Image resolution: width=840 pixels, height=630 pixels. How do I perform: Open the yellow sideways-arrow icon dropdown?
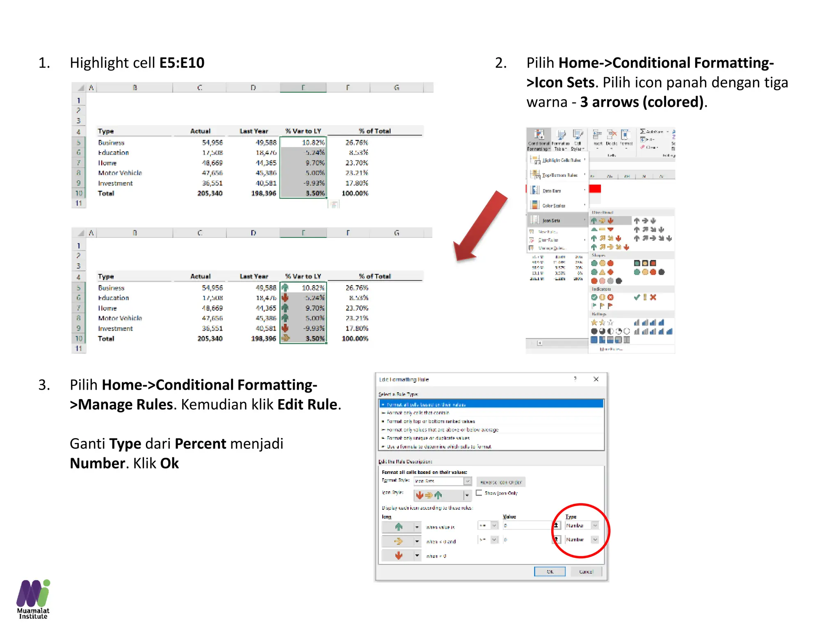(417, 541)
